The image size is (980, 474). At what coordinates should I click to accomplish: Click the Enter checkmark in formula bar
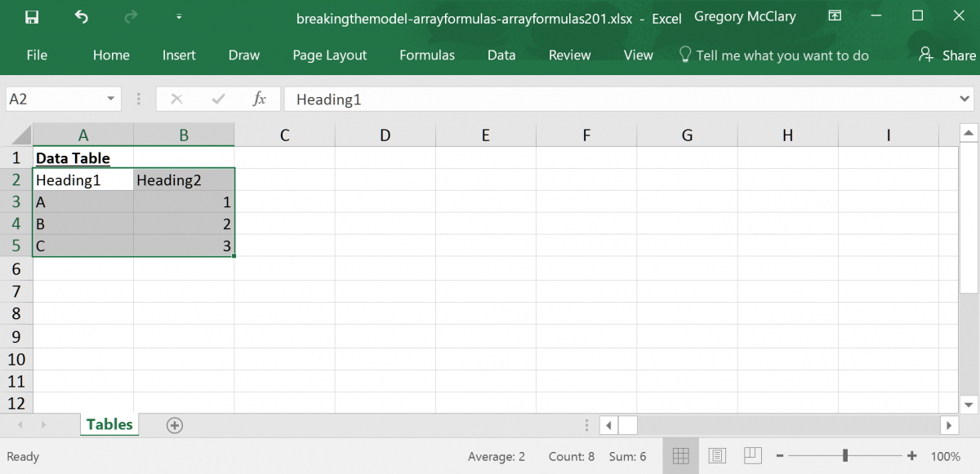click(x=217, y=98)
